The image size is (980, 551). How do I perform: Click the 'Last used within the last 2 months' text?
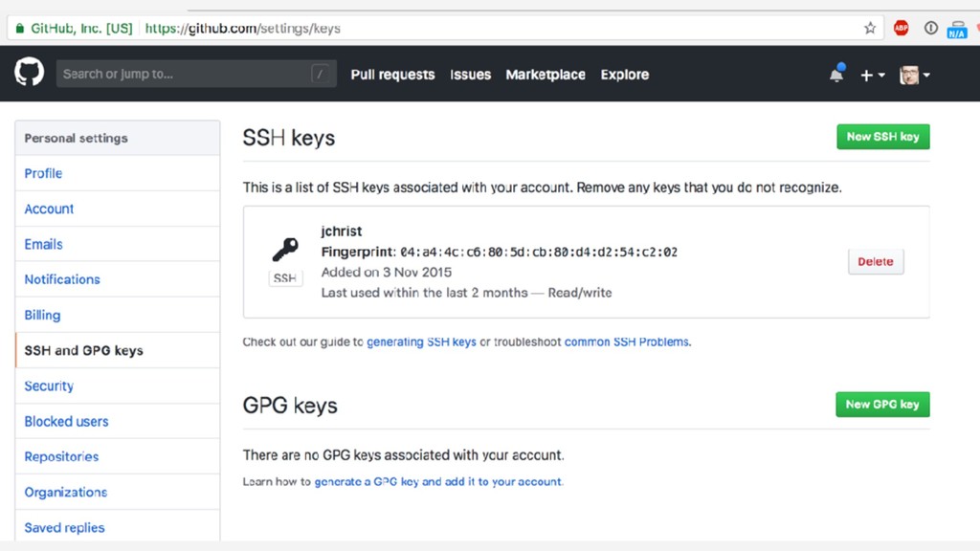click(424, 293)
